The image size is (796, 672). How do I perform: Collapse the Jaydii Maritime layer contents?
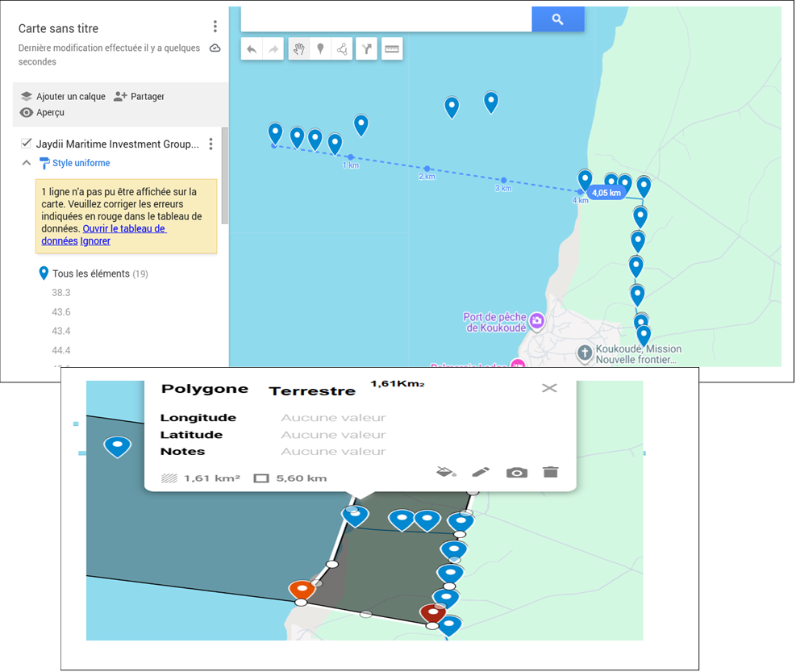pos(27,163)
